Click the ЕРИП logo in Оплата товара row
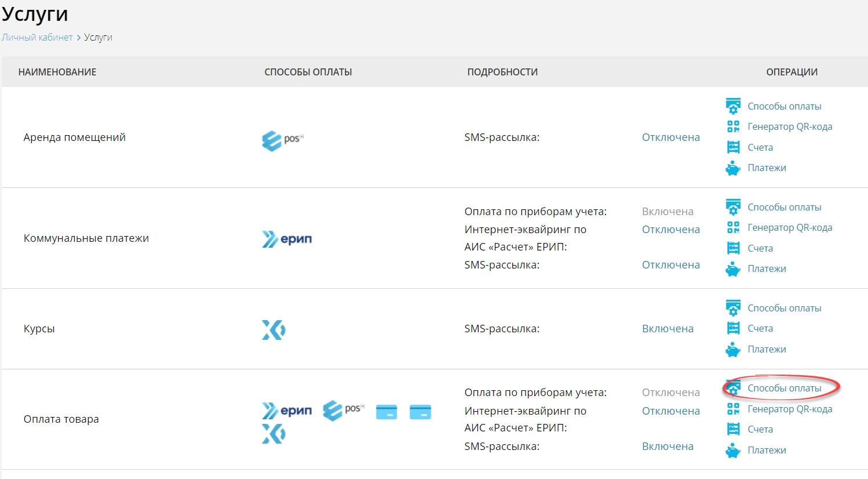The image size is (868, 479). (x=287, y=411)
